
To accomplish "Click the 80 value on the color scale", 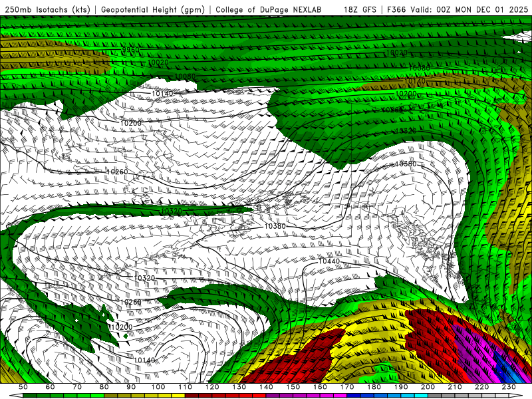I will tap(104, 387).
